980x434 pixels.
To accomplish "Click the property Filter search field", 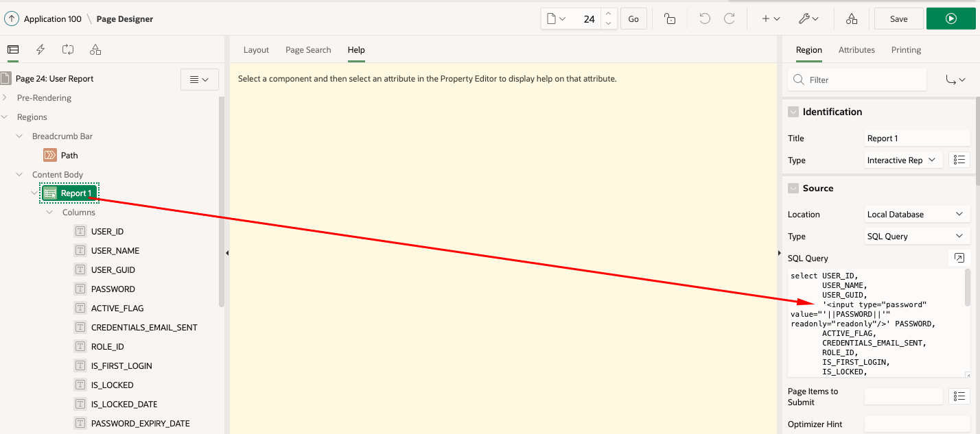I will (857, 80).
